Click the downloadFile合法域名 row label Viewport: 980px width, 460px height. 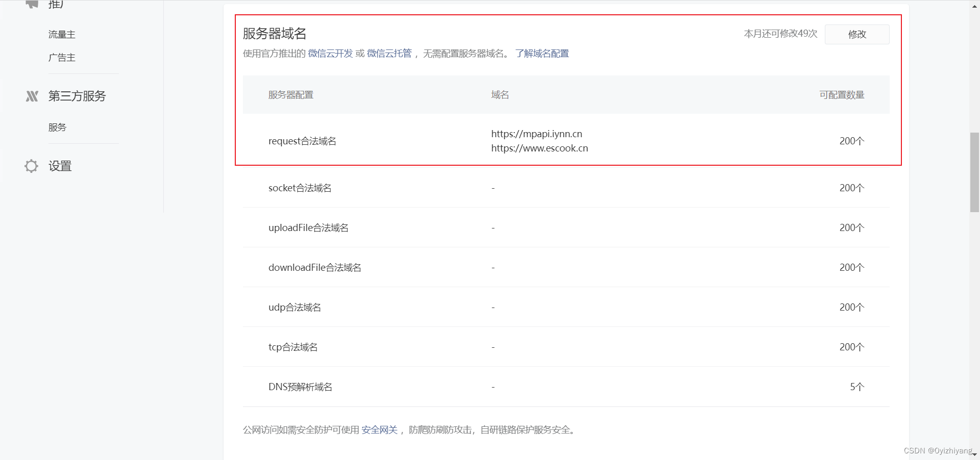coord(315,268)
